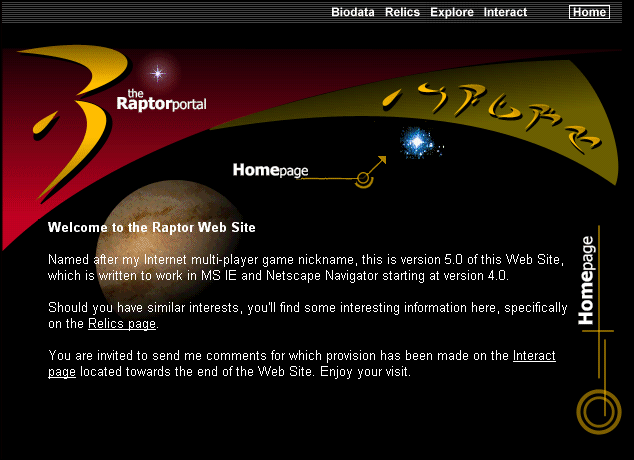Click the Raptor portal logo text
Image resolution: width=634 pixels, height=460 pixels.
pyautogui.click(x=161, y=101)
